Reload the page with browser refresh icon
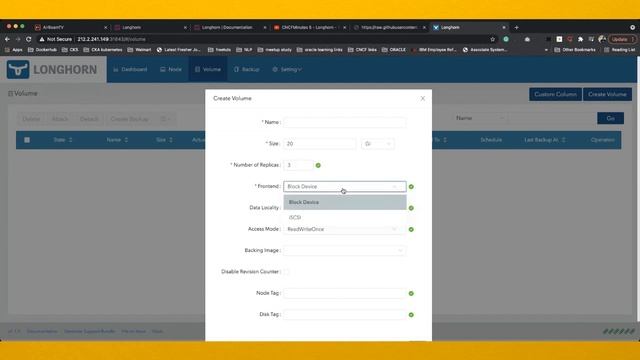The width and height of the screenshot is (640, 360). tap(29, 39)
